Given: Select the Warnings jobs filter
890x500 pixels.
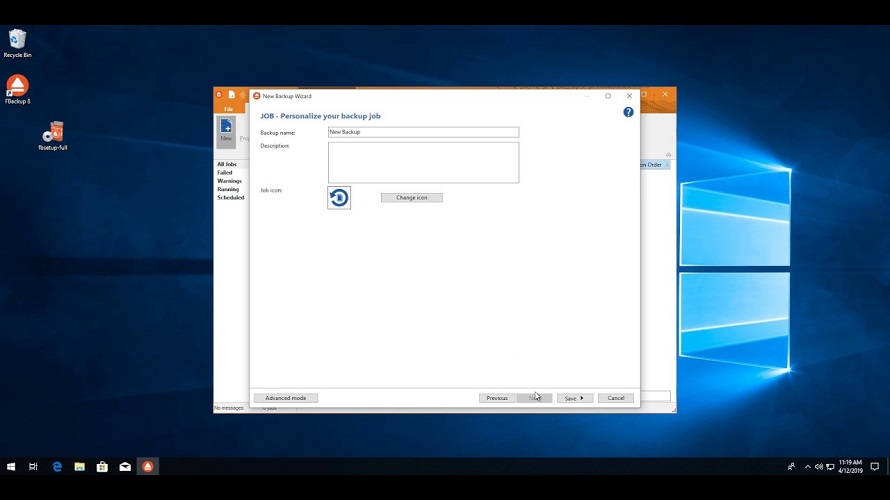Looking at the screenshot, I should [229, 181].
